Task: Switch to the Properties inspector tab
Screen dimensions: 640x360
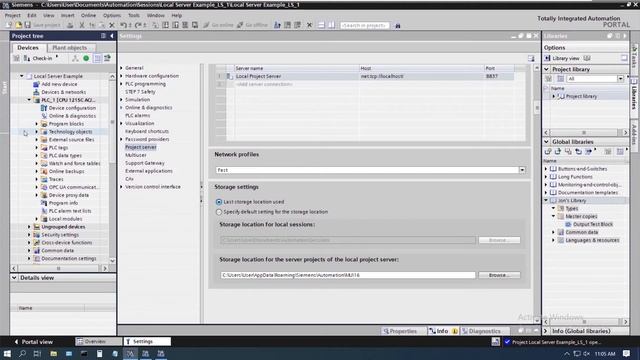Action: [400, 331]
